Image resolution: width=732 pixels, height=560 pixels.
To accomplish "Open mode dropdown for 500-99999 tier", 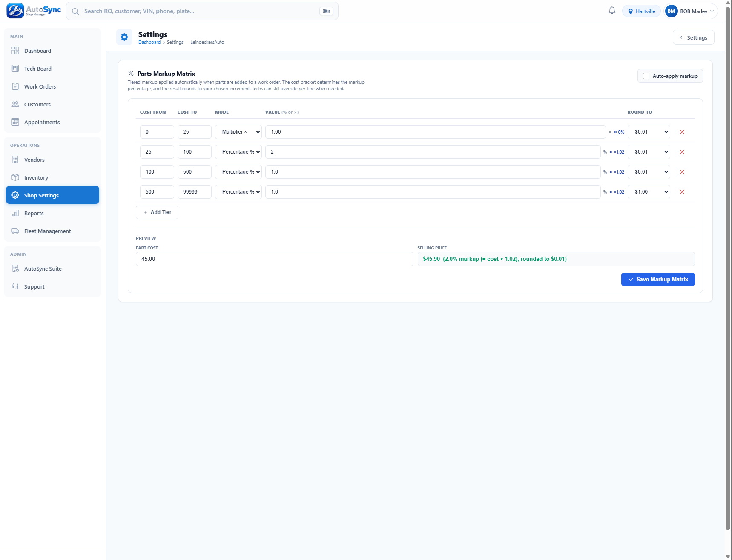I will coord(238,192).
